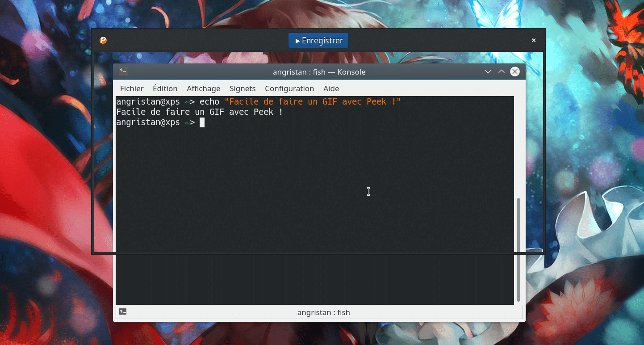Open the Édition menu
Screen dimensions: 644x345
tap(165, 88)
